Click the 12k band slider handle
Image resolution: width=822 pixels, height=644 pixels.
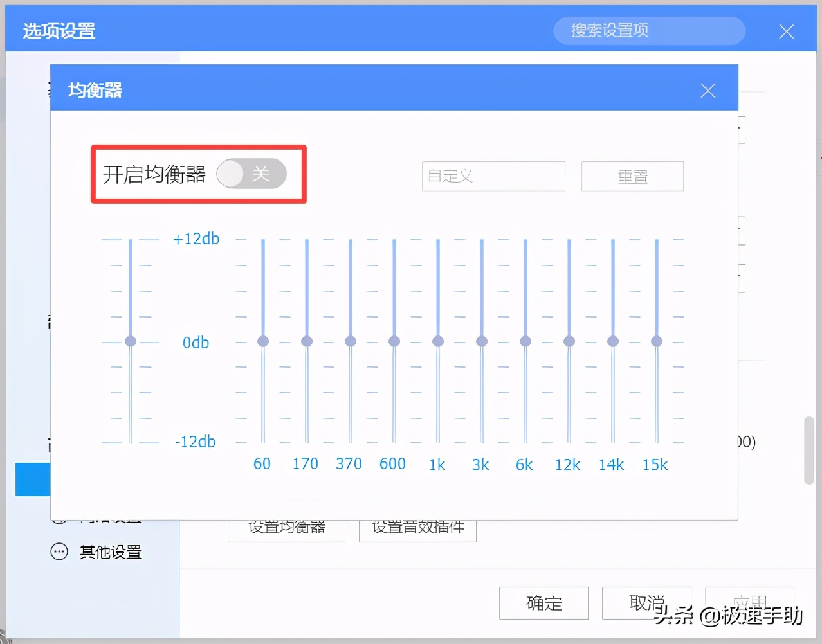pos(569,341)
